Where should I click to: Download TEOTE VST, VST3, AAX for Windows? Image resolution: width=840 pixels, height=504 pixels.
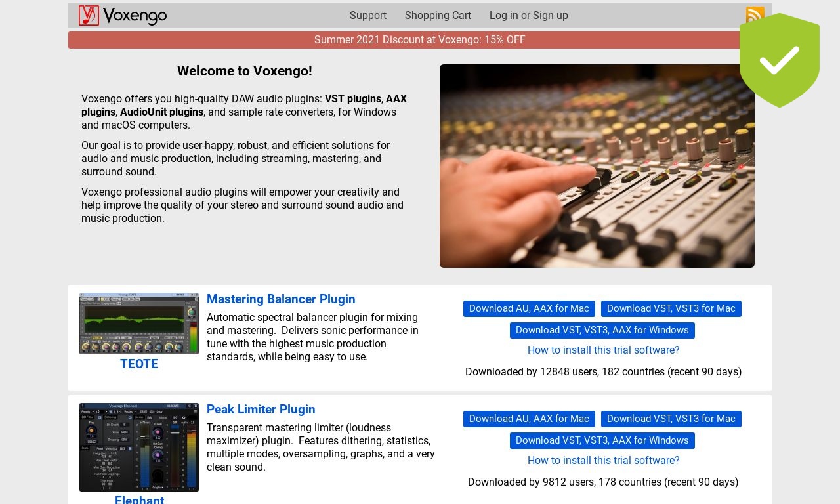point(602,330)
